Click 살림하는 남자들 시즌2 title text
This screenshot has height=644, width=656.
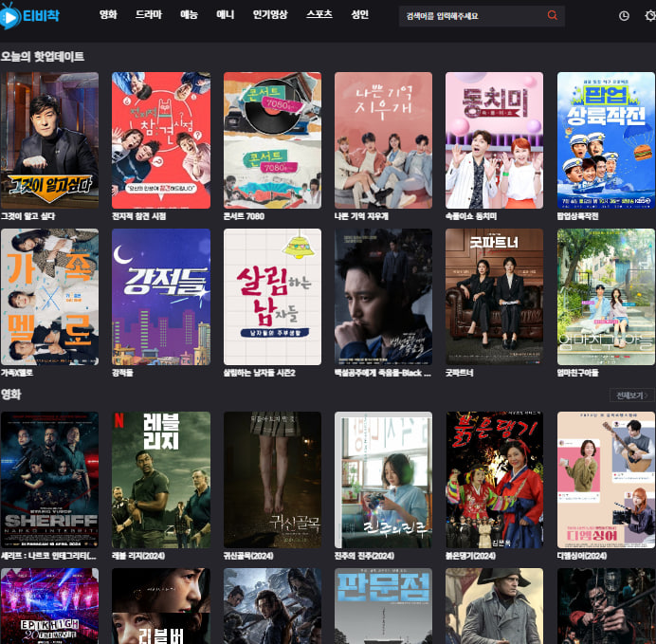tap(260, 373)
